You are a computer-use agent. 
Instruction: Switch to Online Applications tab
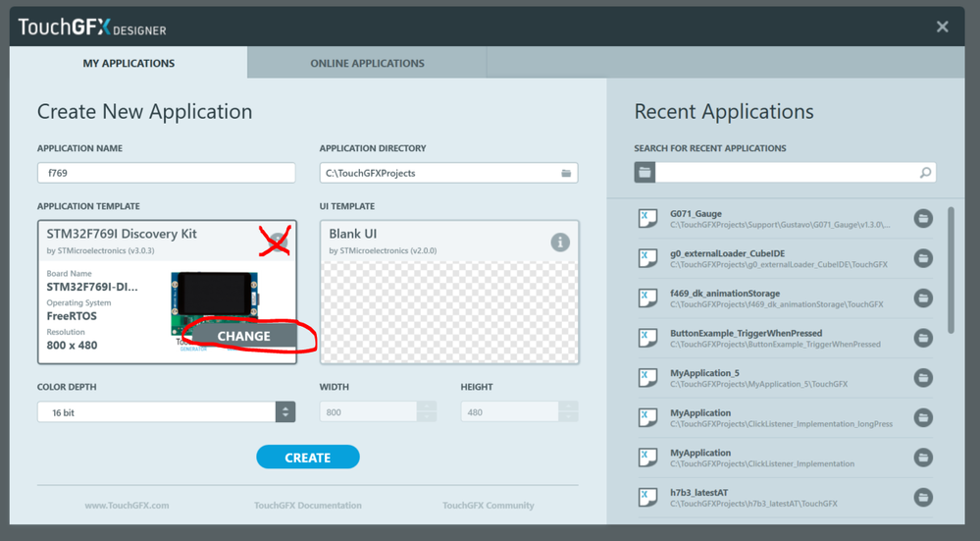367,63
